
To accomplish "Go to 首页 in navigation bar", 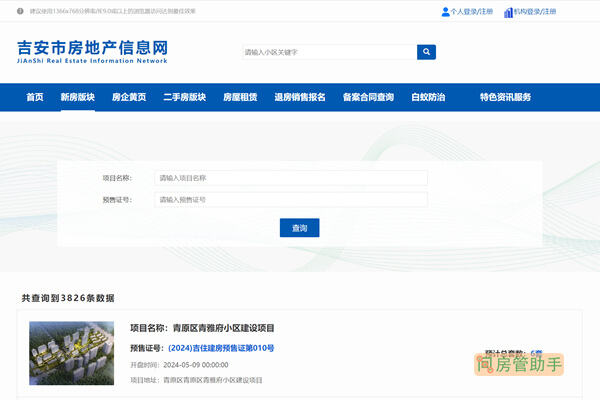I will pyautogui.click(x=35, y=97).
